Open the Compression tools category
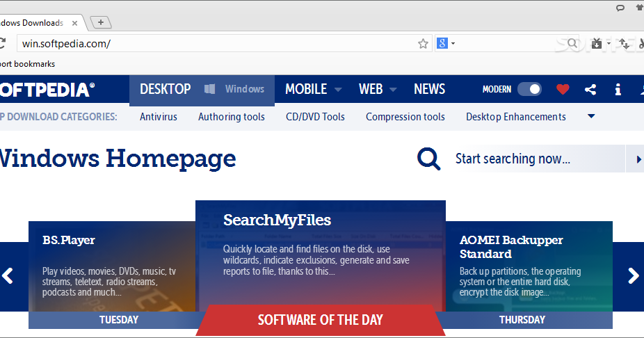Viewport: 644px width, 338px height. [405, 117]
